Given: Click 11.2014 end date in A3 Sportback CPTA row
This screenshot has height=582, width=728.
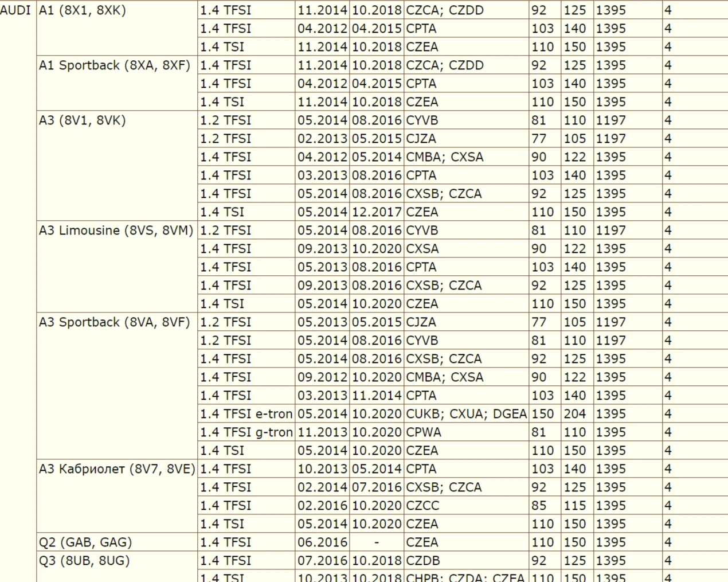Looking at the screenshot, I should pos(377,396).
